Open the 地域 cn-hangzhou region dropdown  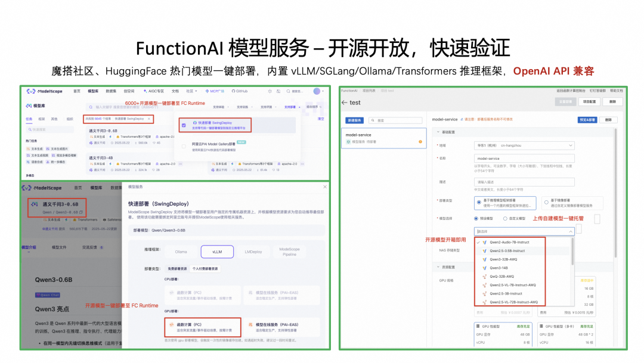coord(524,145)
